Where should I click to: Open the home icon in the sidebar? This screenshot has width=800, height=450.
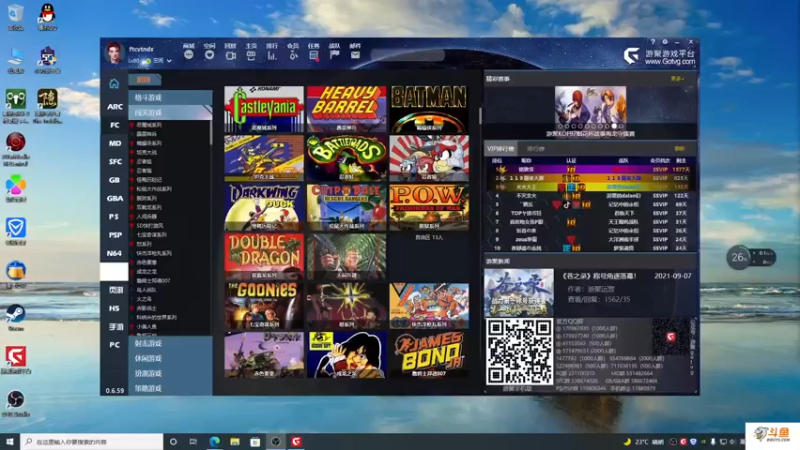click(x=114, y=83)
